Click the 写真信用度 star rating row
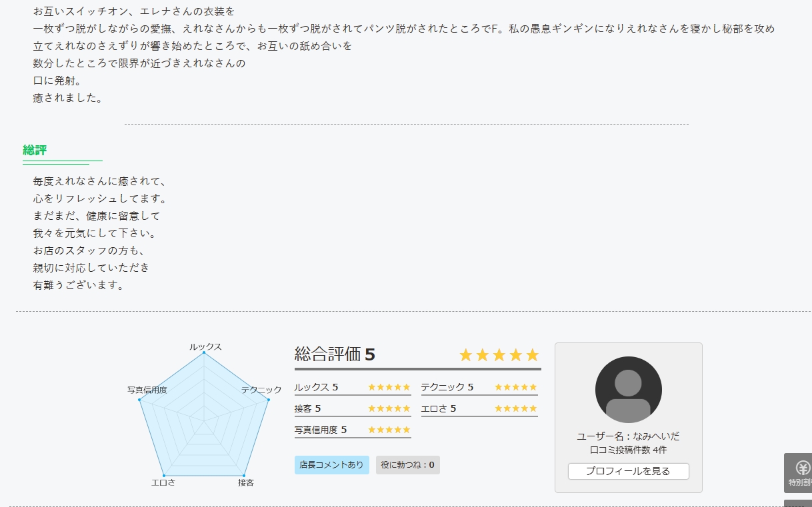Screen dimensions: 812x507 (353, 430)
